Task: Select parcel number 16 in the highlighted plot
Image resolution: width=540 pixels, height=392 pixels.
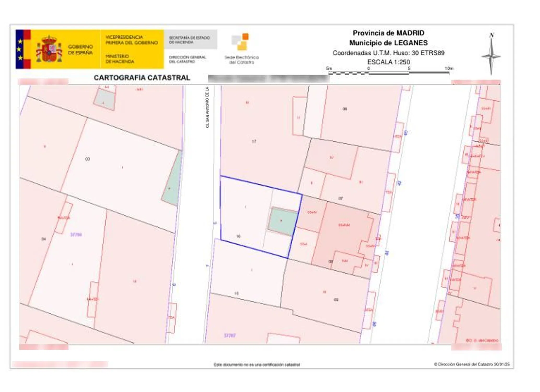Action: (x=238, y=236)
